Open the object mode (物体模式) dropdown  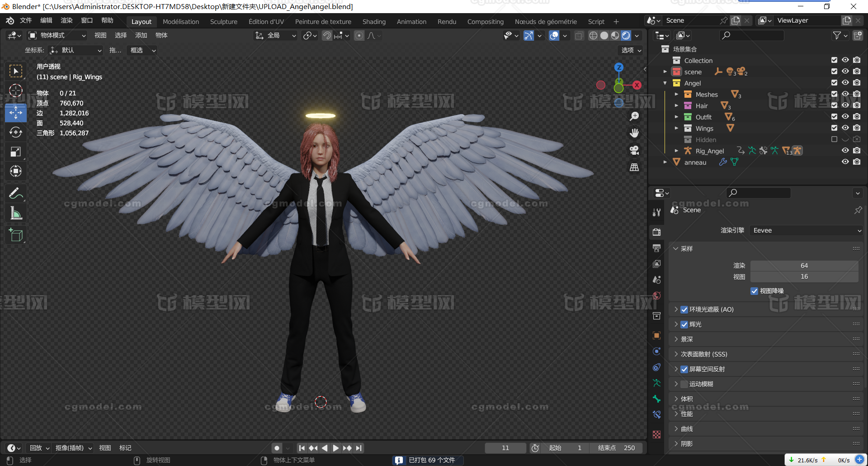pos(57,35)
